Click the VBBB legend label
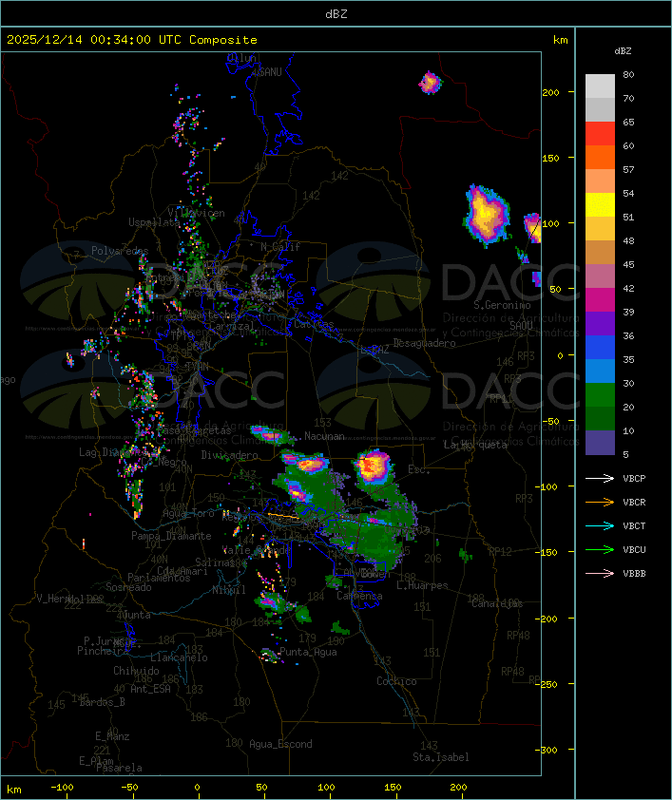 pos(634,573)
